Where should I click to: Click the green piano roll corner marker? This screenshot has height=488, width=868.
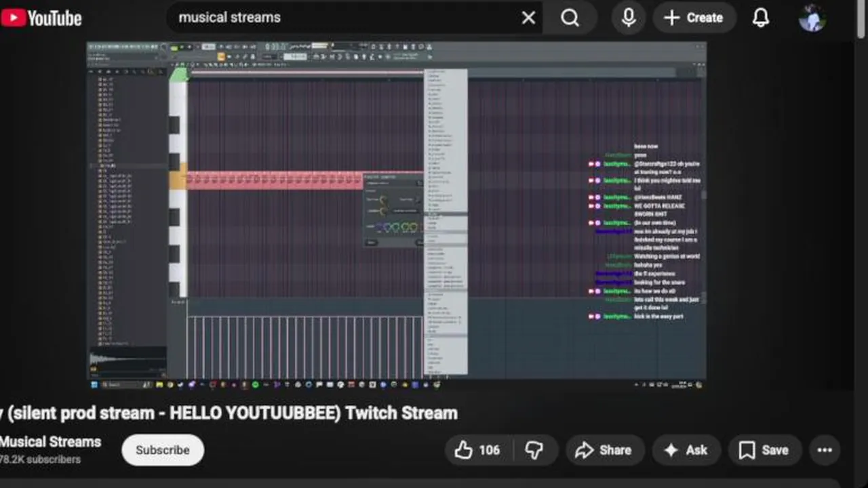pyautogui.click(x=178, y=74)
